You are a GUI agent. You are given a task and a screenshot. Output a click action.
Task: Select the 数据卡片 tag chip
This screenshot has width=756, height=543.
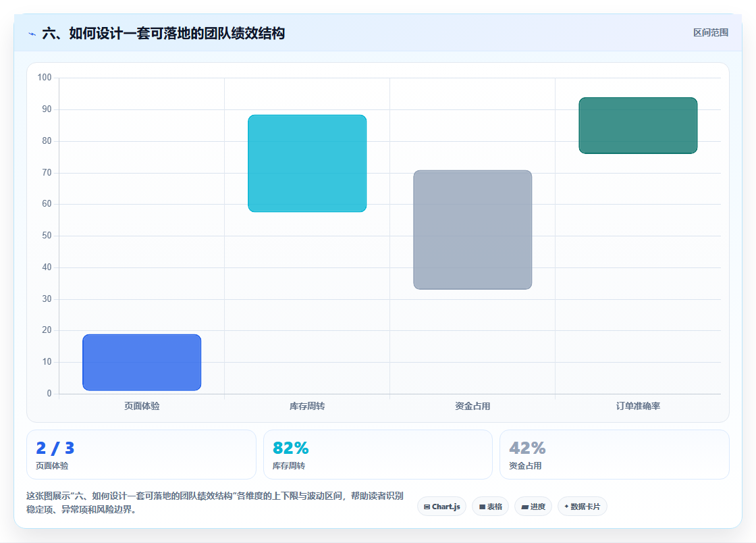583,507
